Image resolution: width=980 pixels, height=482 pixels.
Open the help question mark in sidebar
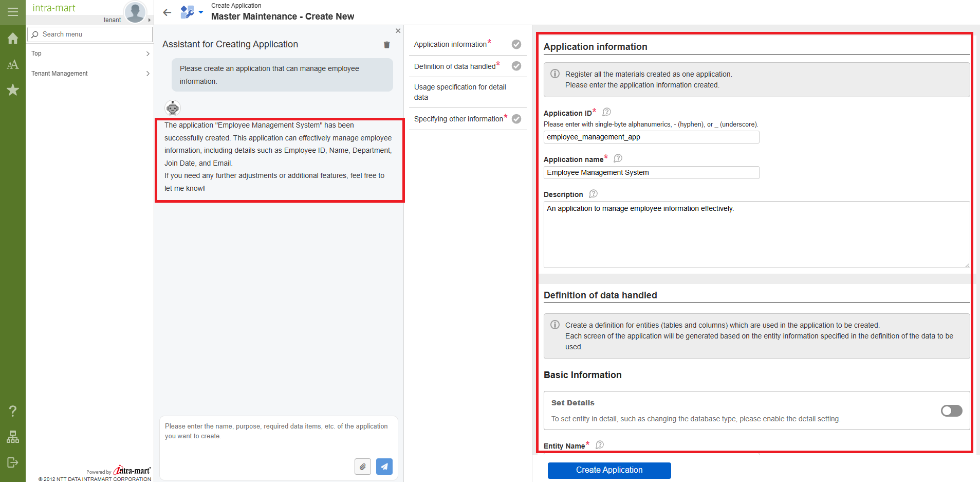[x=12, y=411]
